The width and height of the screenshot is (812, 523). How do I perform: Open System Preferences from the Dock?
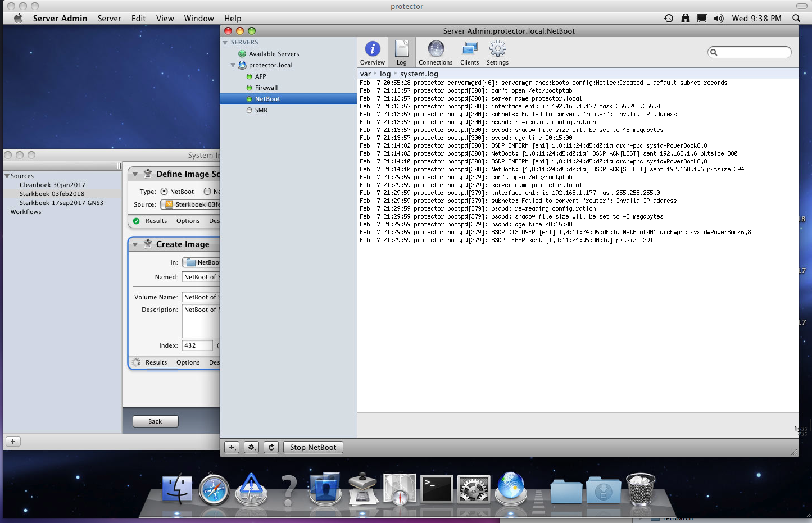pos(474,489)
